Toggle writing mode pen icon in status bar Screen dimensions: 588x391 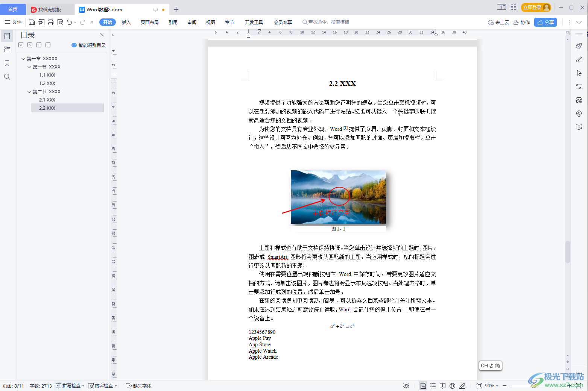462,386
